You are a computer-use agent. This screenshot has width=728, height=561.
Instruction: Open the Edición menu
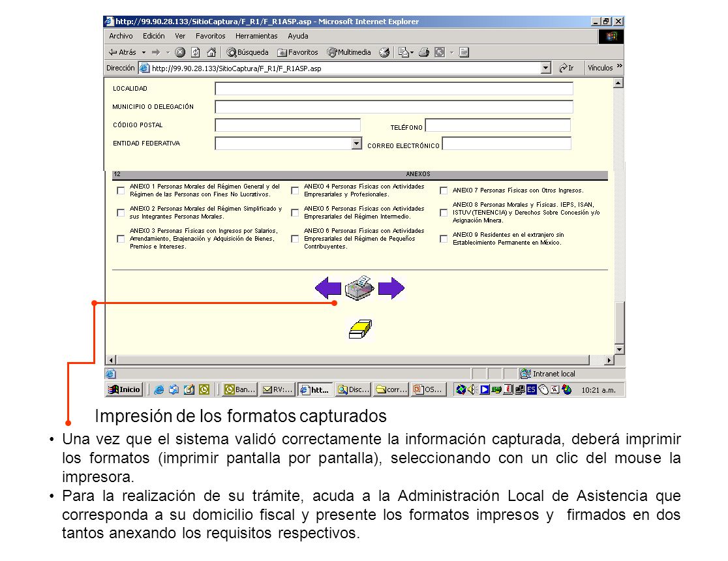154,37
